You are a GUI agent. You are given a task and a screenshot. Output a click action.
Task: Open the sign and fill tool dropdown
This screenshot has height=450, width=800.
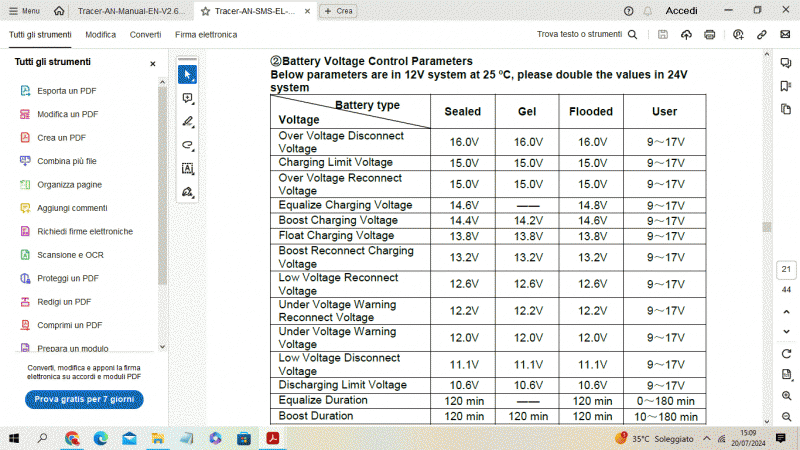click(x=187, y=191)
